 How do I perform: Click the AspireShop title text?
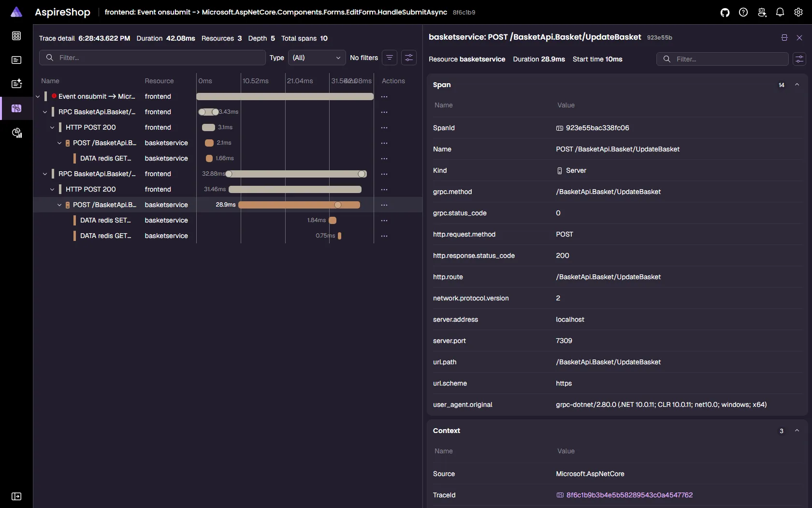pos(62,12)
